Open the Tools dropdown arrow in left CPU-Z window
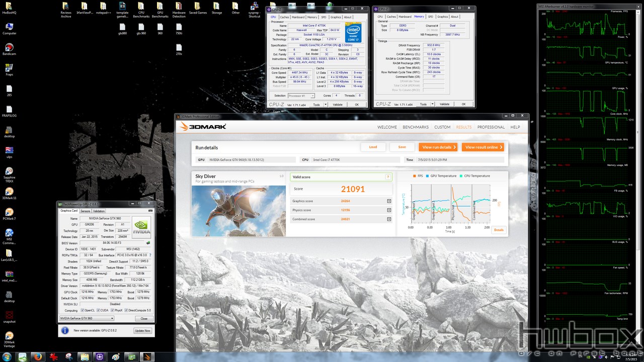 (x=325, y=105)
